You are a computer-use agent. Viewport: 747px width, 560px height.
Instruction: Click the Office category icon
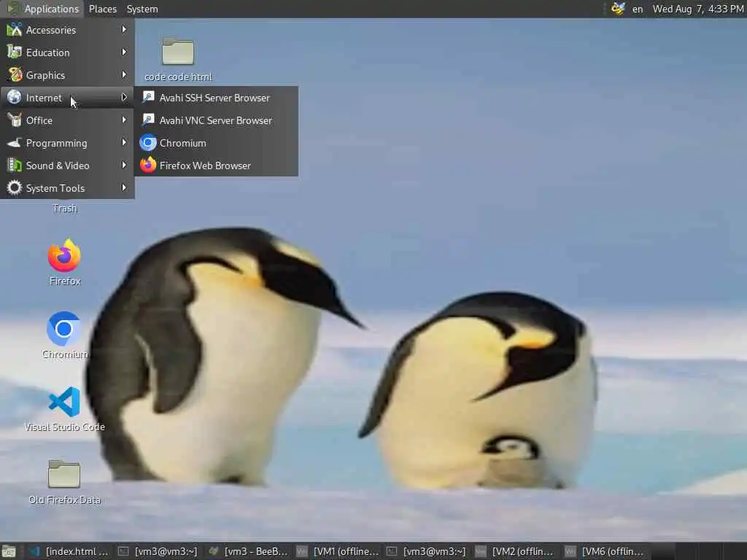(x=15, y=120)
